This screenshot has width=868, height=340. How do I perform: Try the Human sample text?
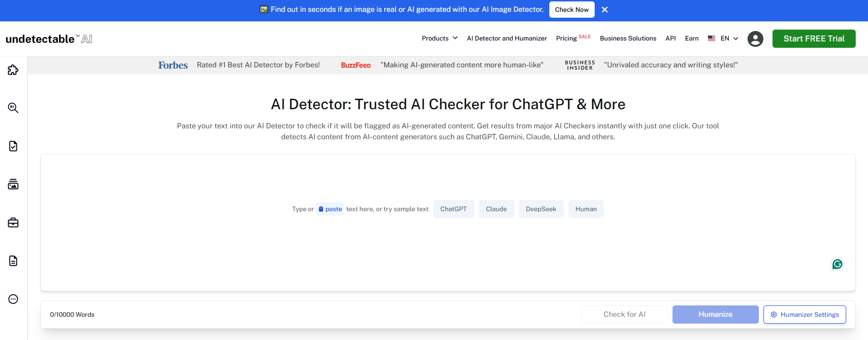point(586,209)
